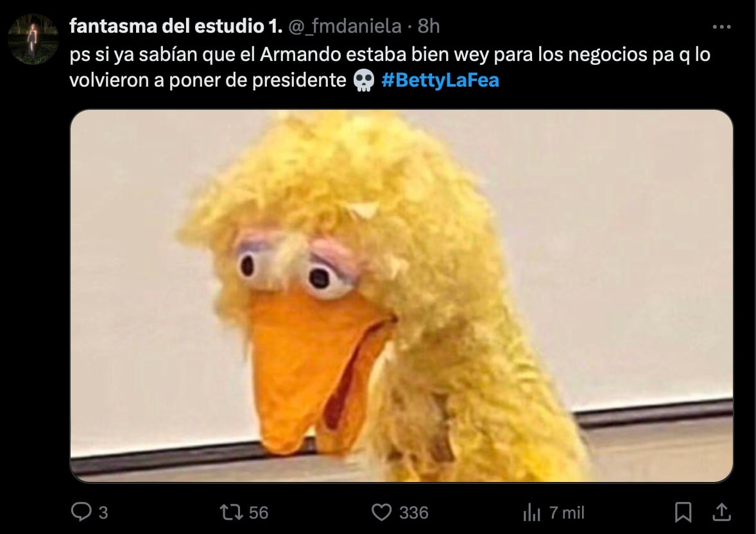This screenshot has height=534, width=756.
Task: Click the share upload arrow icon
Action: click(721, 512)
